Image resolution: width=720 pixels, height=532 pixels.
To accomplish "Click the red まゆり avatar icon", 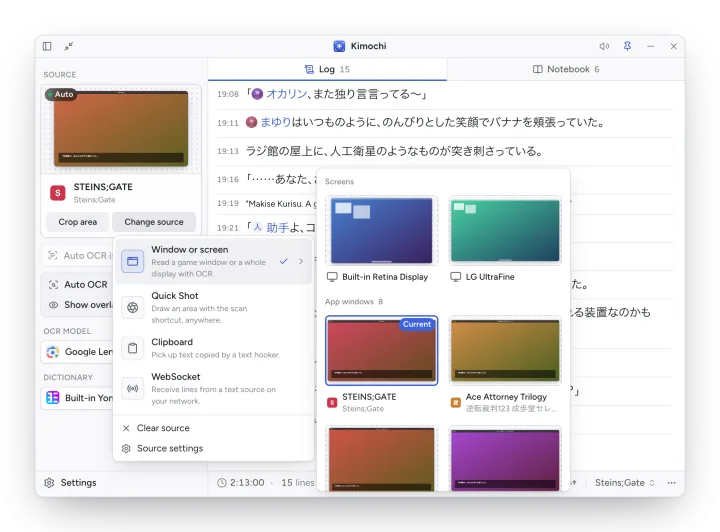I will click(251, 122).
